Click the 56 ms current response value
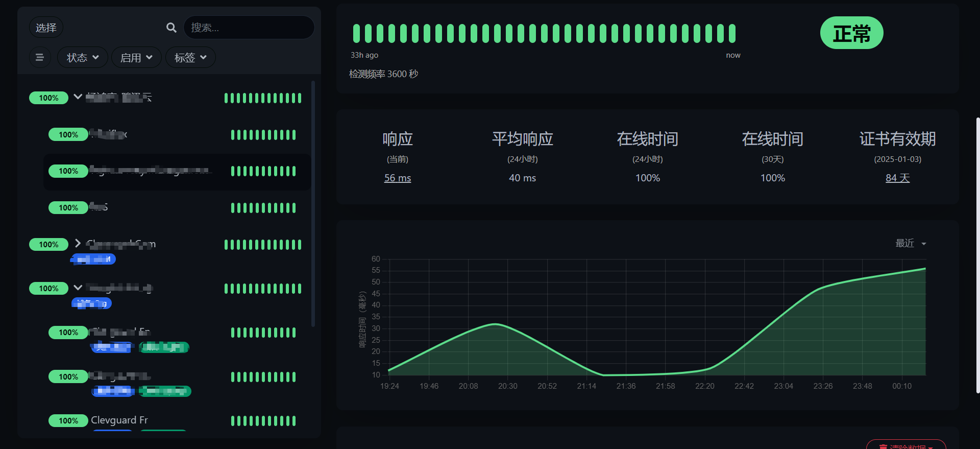This screenshot has height=449, width=980. 398,178
